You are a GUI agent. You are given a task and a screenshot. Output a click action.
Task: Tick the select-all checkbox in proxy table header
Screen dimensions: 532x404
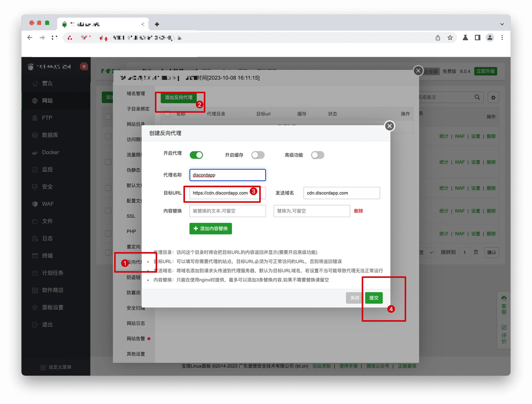[x=167, y=114]
